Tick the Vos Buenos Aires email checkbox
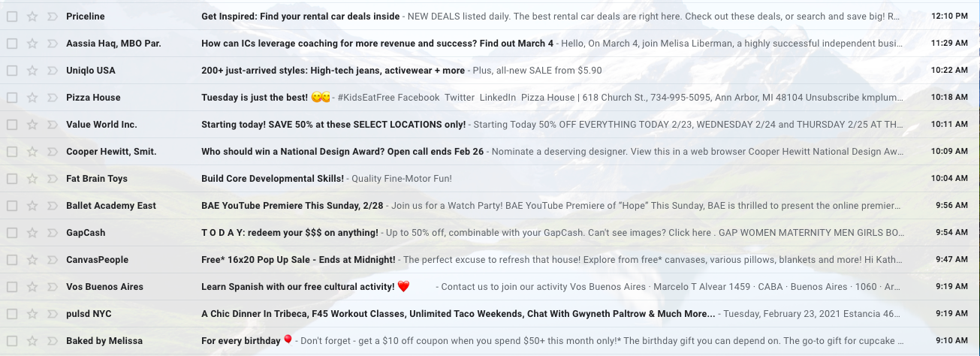This screenshot has width=980, height=356. 12,287
